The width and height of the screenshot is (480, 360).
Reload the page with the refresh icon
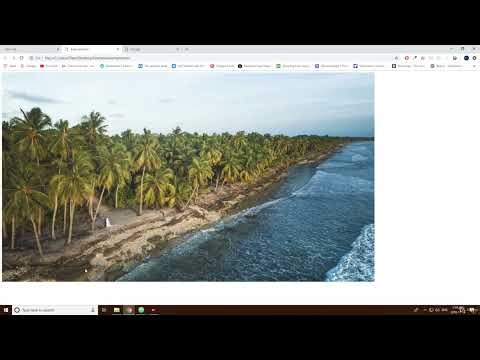(22, 58)
